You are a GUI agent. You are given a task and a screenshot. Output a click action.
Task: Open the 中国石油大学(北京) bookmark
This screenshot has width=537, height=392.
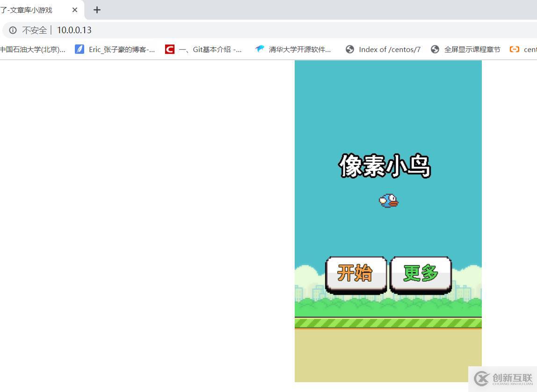tap(33, 49)
